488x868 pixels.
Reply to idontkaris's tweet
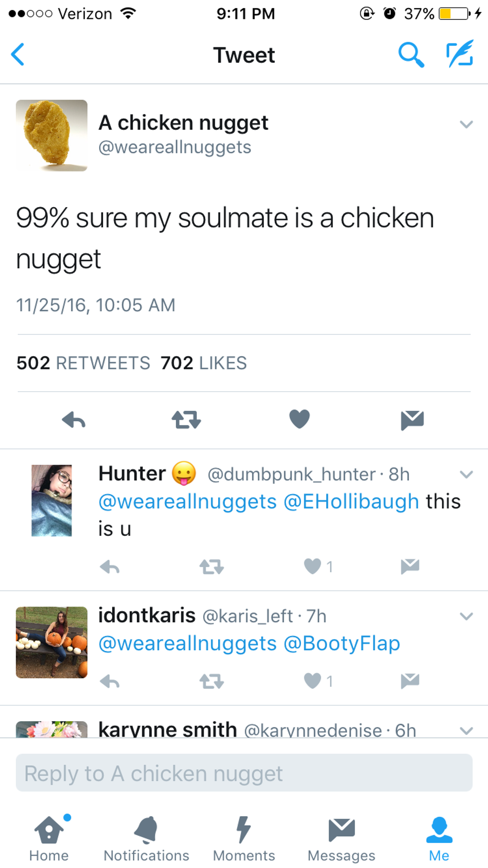click(110, 681)
